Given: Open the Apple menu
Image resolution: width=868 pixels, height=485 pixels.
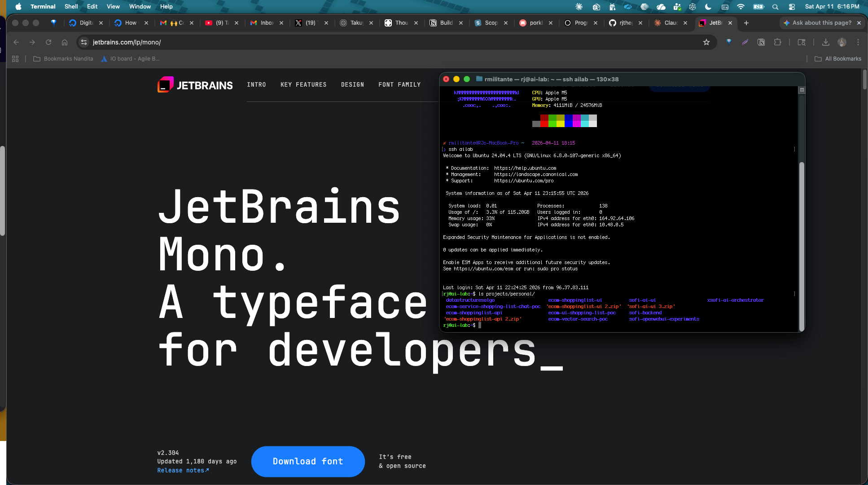Looking at the screenshot, I should 18,7.
